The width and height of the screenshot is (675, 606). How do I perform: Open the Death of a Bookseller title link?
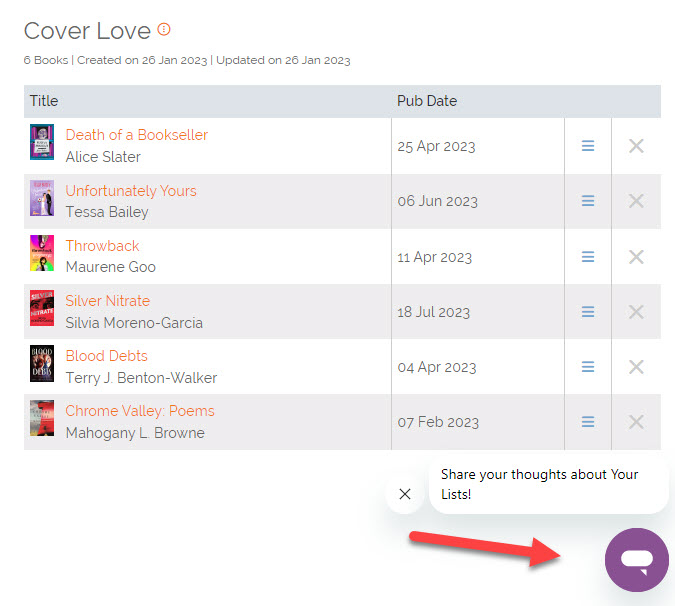point(137,135)
